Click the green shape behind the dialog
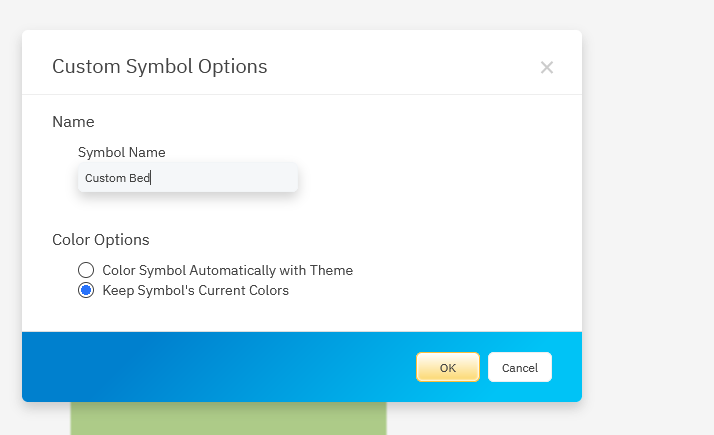 (228, 419)
